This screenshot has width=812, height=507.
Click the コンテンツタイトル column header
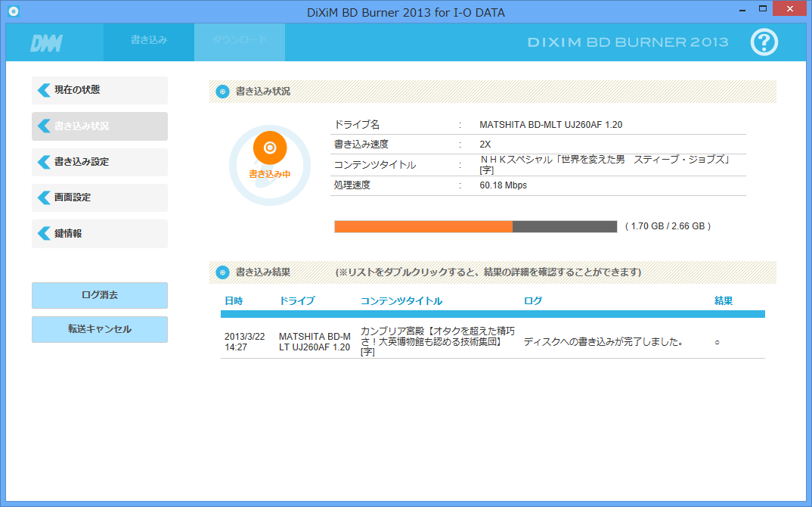[401, 301]
